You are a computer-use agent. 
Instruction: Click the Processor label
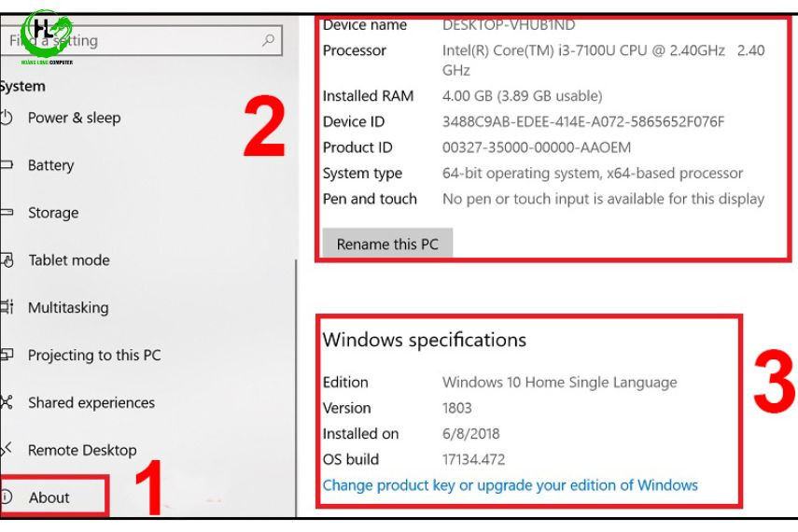355,50
